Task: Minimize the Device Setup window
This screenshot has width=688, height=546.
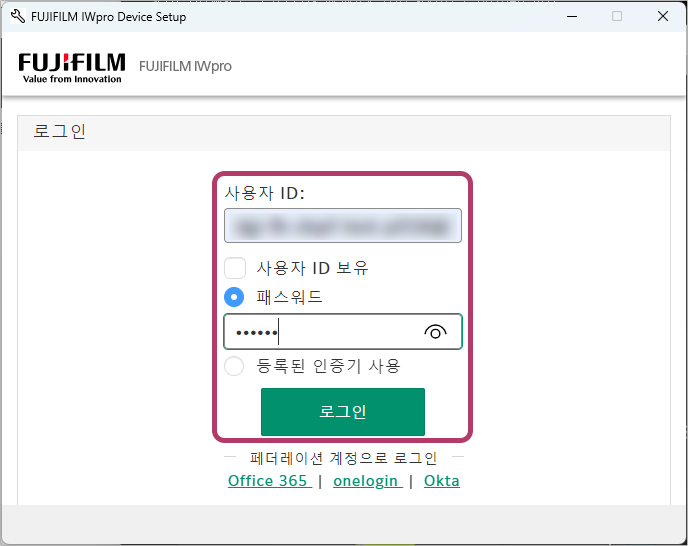Action: coord(571,17)
